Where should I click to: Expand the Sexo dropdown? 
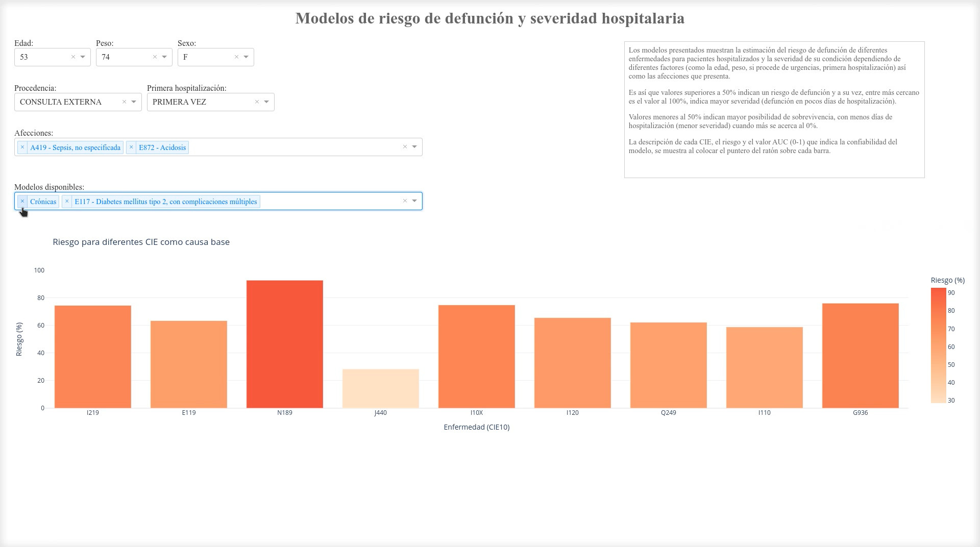click(246, 57)
